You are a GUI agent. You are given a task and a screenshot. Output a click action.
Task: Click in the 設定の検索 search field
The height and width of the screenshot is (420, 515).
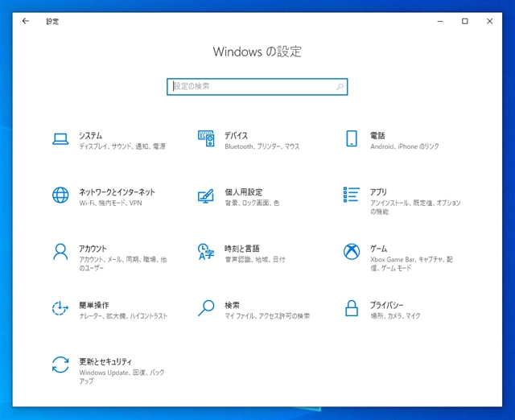pyautogui.click(x=257, y=87)
